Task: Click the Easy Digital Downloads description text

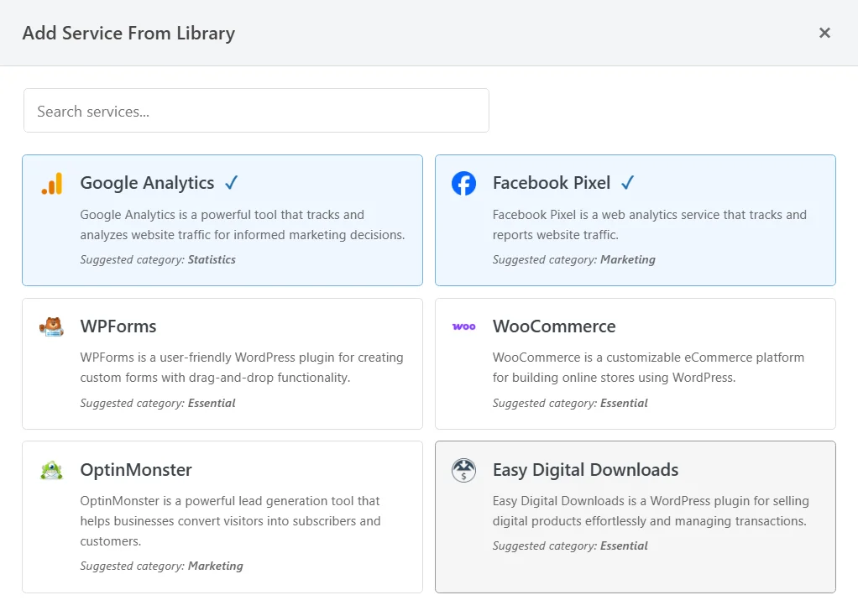Action: click(x=651, y=511)
